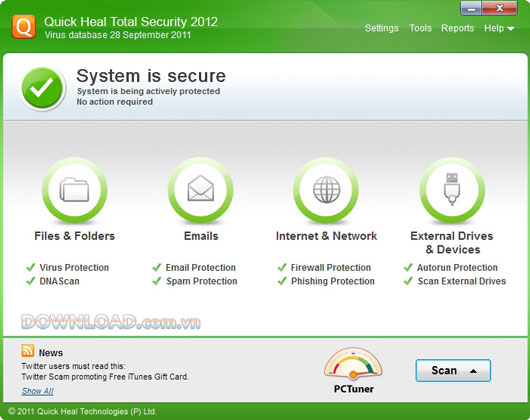Click the Virus Protection checkmark
Screen dimensions: 530x420
(31, 268)
